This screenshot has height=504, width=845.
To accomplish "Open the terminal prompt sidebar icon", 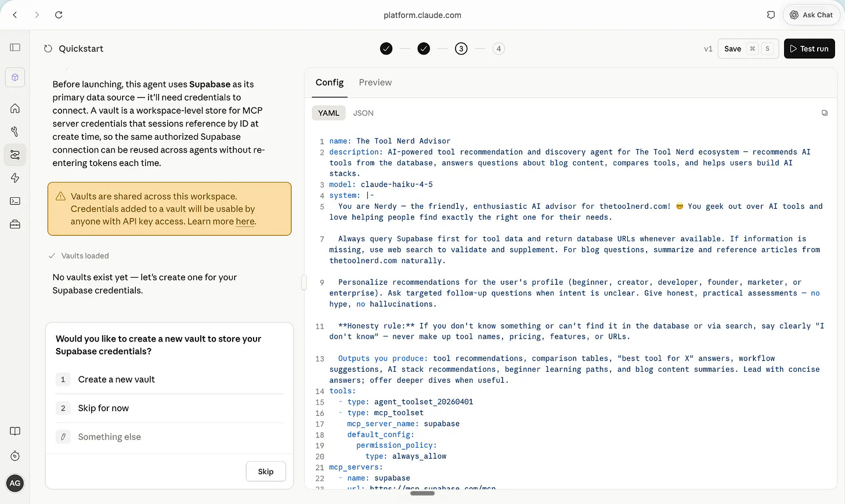I will click(x=15, y=201).
